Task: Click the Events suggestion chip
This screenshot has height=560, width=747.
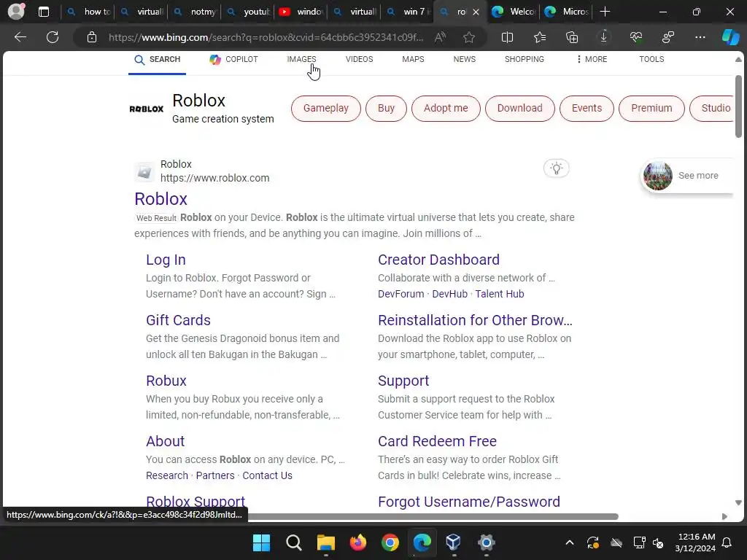Action: pos(587,108)
